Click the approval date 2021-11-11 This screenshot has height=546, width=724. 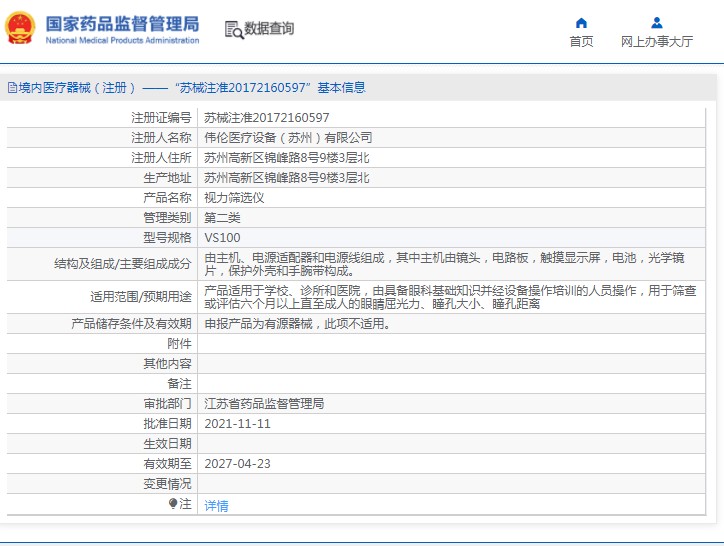(237, 424)
